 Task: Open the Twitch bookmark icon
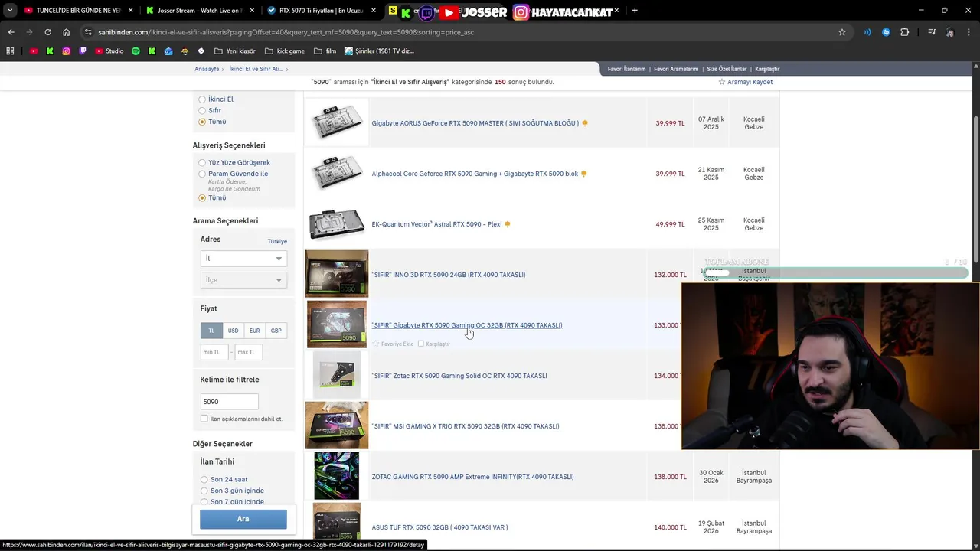pyautogui.click(x=83, y=51)
